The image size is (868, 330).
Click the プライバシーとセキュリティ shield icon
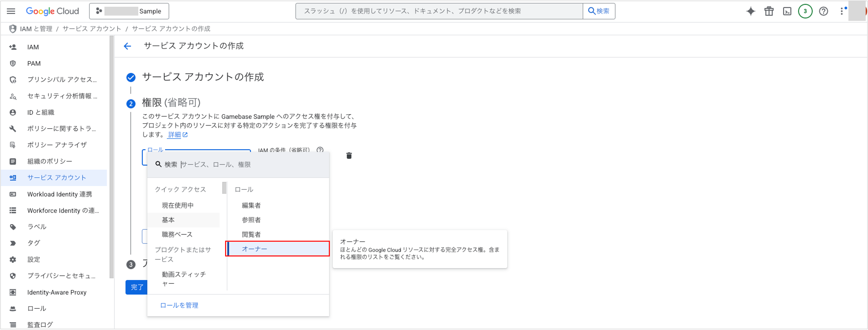coord(13,276)
